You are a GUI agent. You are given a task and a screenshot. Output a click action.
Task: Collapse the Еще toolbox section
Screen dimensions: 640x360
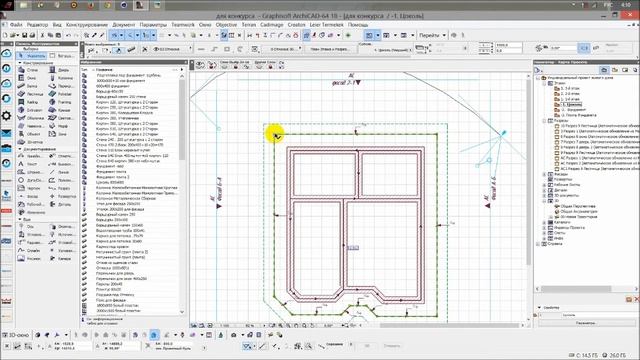(x=20, y=219)
